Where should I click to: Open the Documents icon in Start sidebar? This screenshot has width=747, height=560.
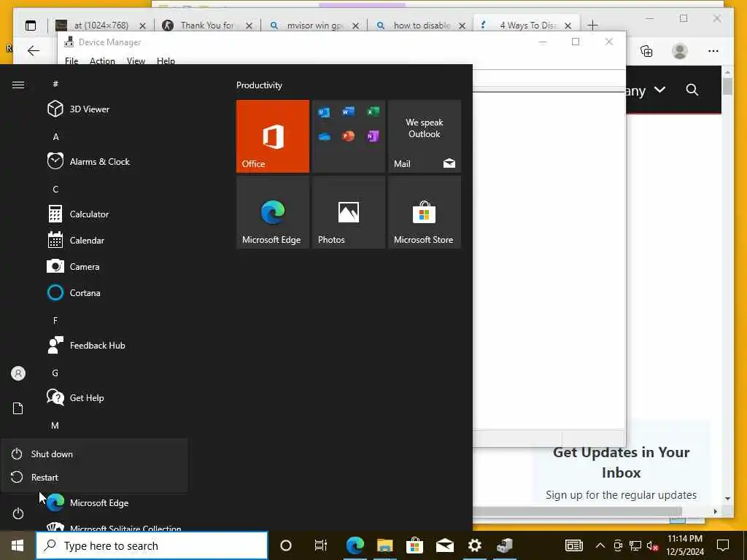coord(18,408)
